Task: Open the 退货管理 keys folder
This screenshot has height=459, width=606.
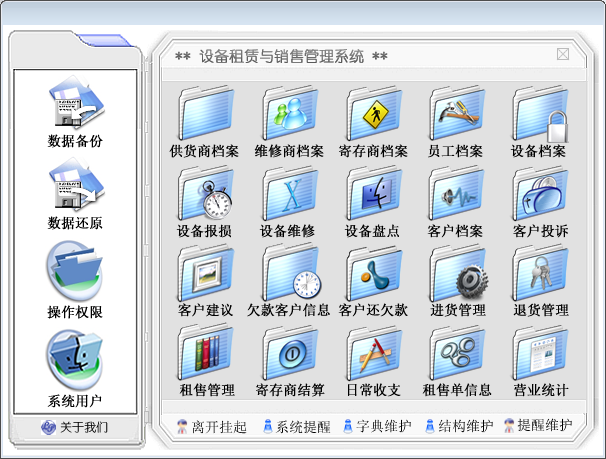Action: coord(540,273)
